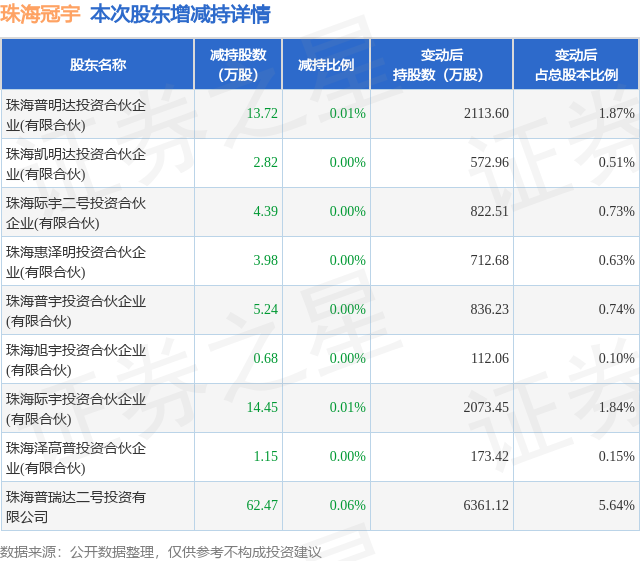
Task: Click the reduced shares value 14.45
Action: [x=262, y=407]
